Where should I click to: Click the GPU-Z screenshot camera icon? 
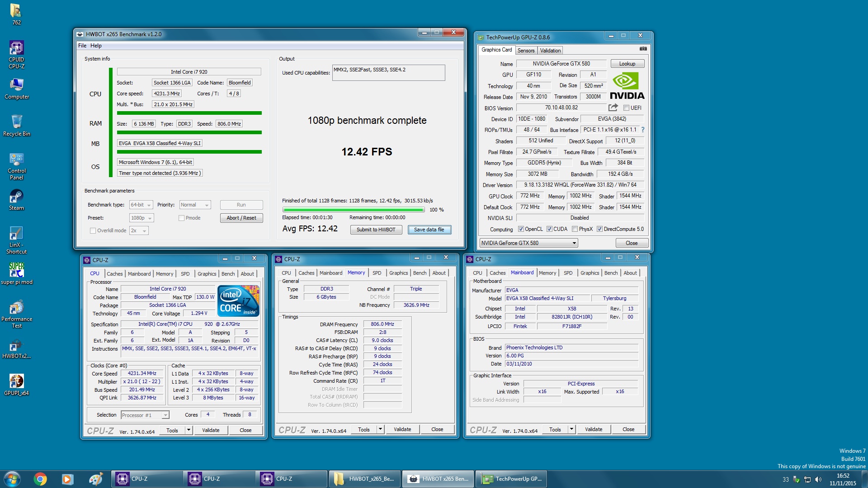(x=643, y=49)
